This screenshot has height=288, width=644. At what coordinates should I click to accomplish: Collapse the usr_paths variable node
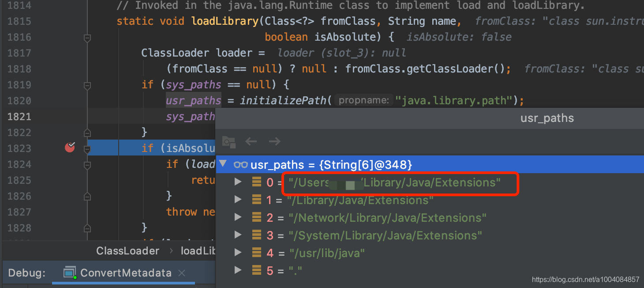(x=223, y=163)
